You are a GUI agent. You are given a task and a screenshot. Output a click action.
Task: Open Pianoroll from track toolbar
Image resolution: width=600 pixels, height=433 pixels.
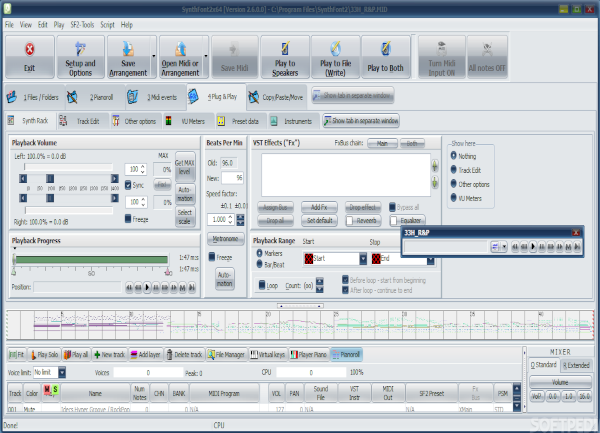(x=346, y=355)
